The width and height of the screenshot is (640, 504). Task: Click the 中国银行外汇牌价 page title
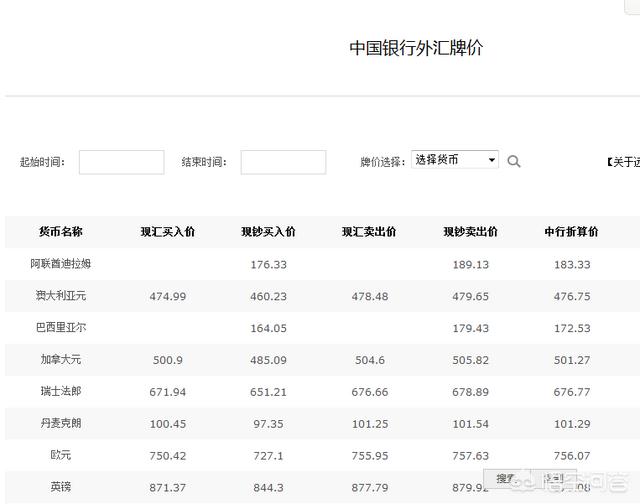pos(416,48)
